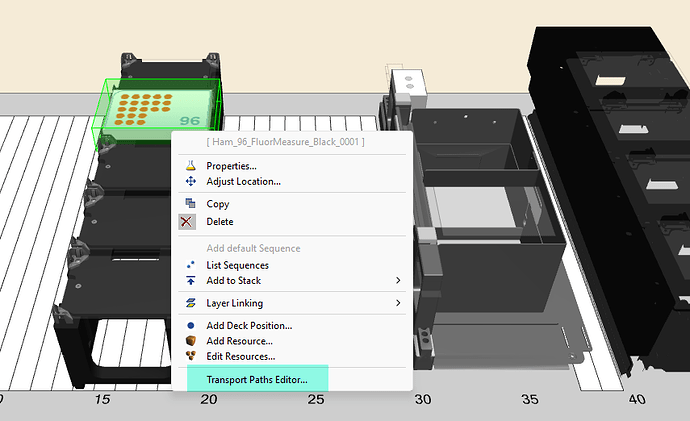Open Transport Paths Editor from the menu
The height and width of the screenshot is (421, 690).
(x=270, y=380)
